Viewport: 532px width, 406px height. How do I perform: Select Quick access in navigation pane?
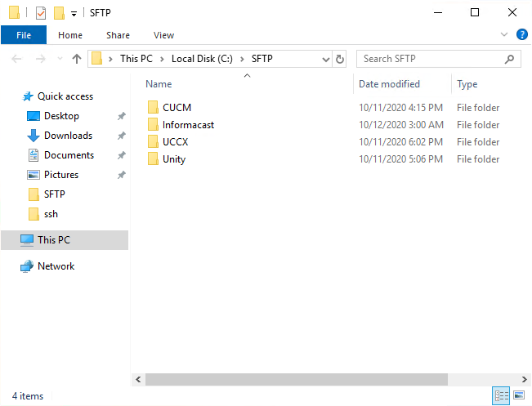58,96
